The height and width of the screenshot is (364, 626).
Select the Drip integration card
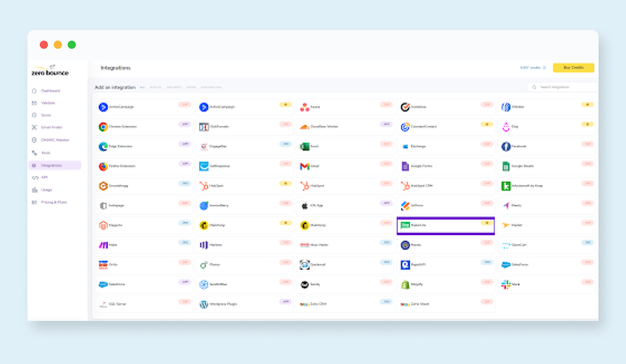pos(546,127)
